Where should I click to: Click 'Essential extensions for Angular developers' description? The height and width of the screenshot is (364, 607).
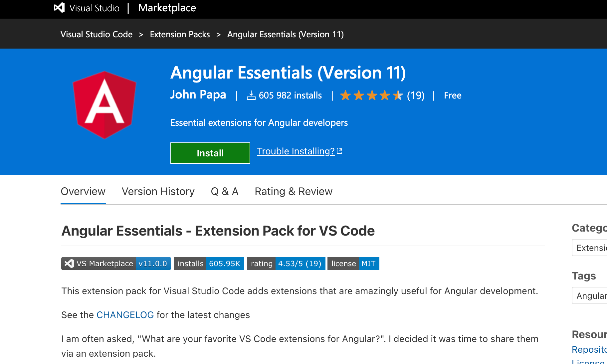tap(259, 123)
